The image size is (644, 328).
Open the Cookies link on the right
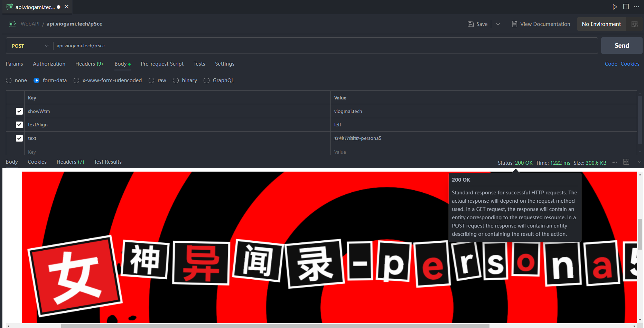[630, 64]
